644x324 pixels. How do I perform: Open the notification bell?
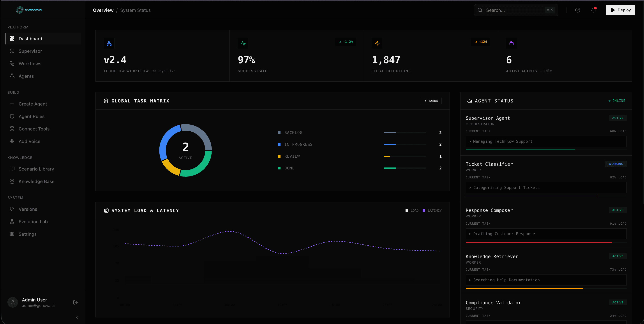(x=593, y=10)
